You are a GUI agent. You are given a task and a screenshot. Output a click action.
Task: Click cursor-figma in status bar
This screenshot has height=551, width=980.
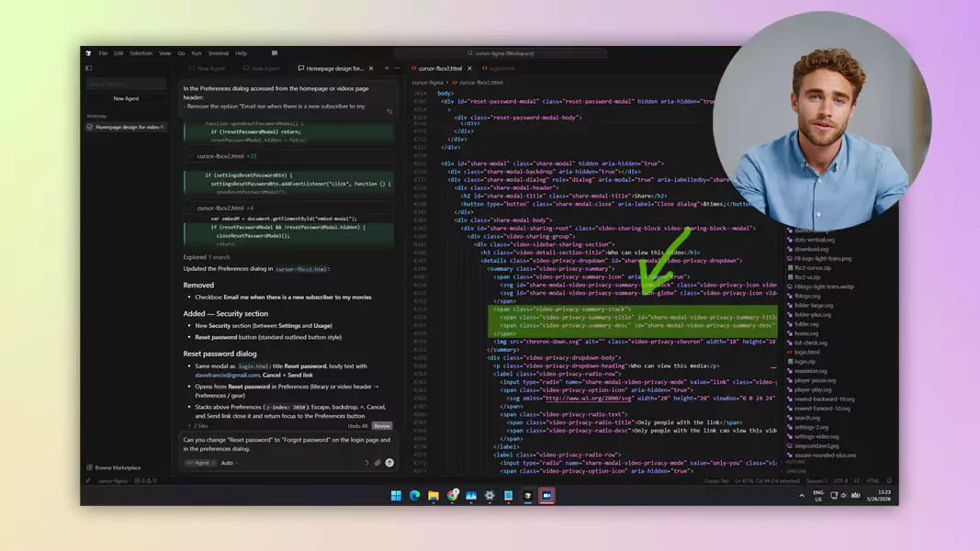click(112, 481)
